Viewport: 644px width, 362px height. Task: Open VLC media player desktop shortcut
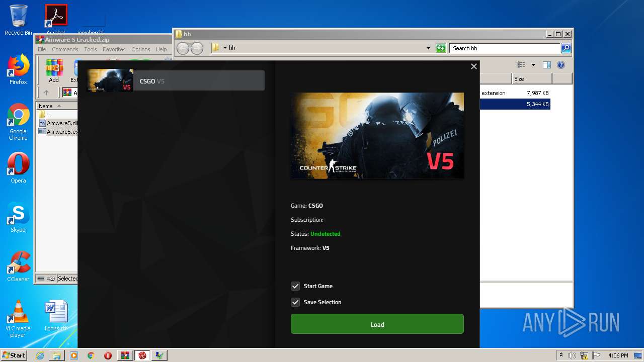click(18, 319)
